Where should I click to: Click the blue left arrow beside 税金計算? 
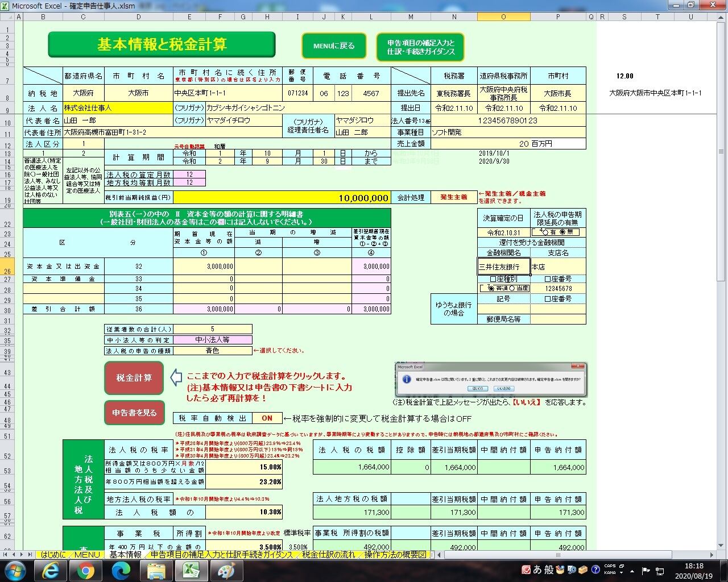point(176,377)
